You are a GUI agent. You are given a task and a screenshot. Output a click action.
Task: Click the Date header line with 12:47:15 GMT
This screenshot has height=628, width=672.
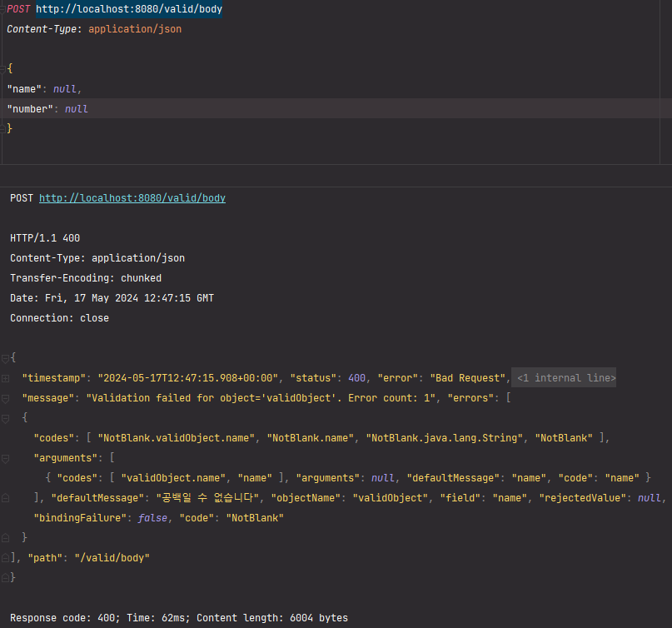[112, 298]
